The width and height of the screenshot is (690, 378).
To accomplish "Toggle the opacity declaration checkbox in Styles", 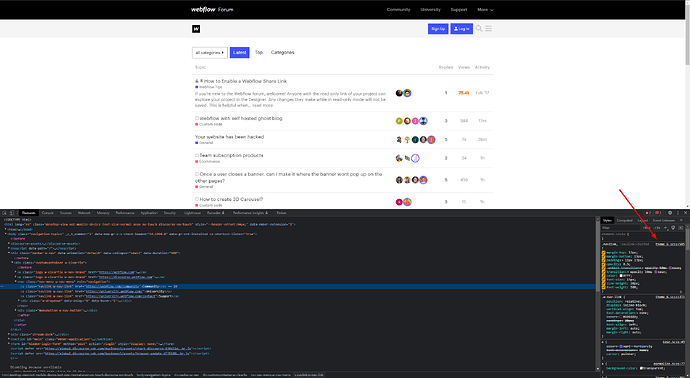I will coord(603,264).
